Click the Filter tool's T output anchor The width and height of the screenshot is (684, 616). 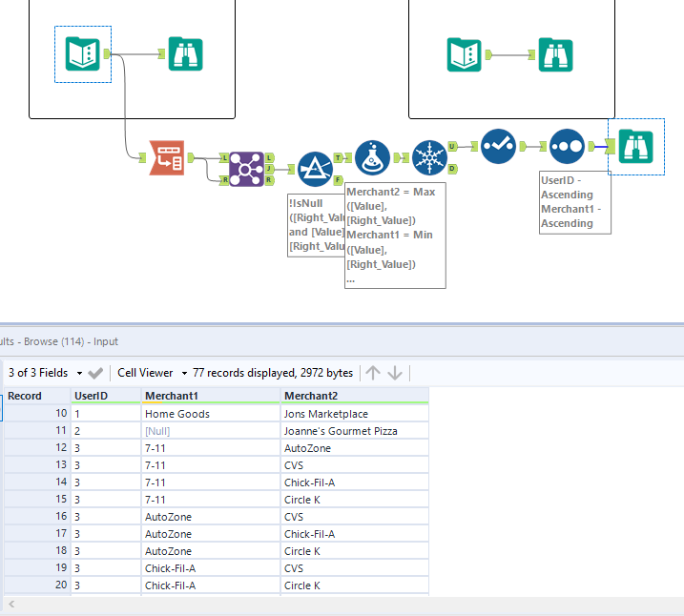coord(338,157)
